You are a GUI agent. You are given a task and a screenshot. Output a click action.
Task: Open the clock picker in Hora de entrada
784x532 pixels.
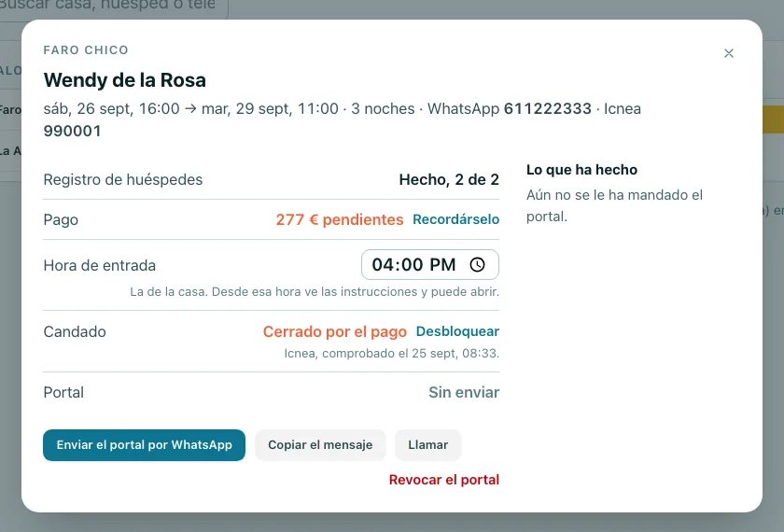pos(478,264)
